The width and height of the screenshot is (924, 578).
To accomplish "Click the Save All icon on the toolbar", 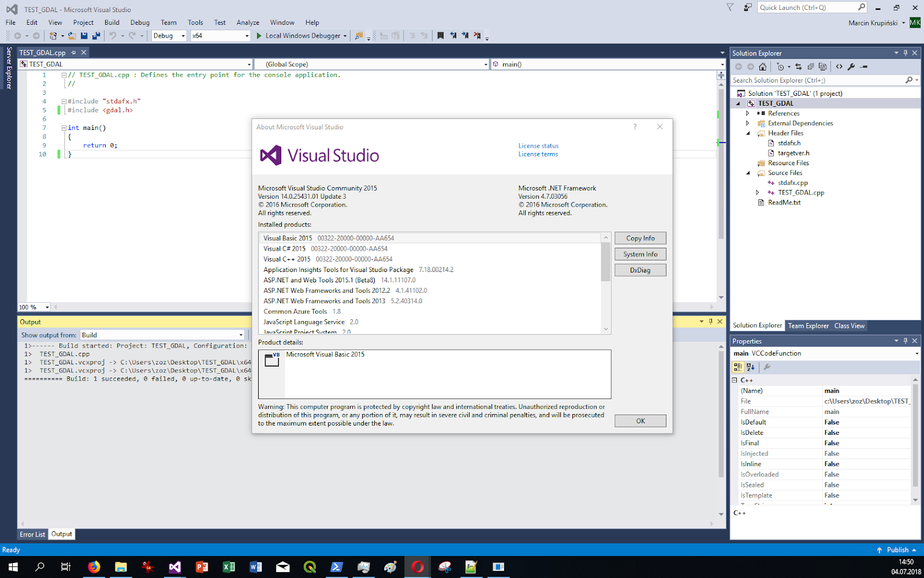I will (x=96, y=35).
